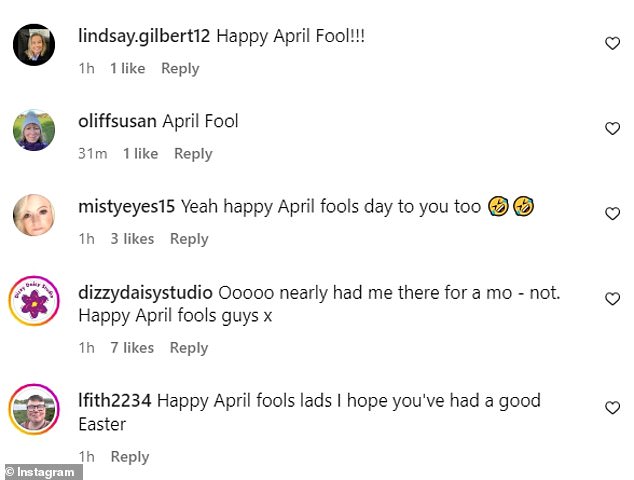634x480 pixels.
Task: Reply to lfith2234's Easter comment
Action: 130,457
